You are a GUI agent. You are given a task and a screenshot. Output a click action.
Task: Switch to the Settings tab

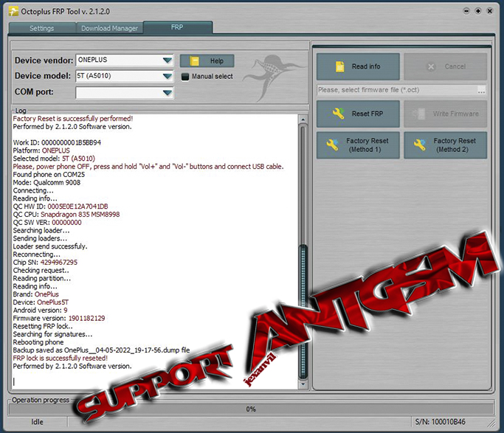point(42,28)
